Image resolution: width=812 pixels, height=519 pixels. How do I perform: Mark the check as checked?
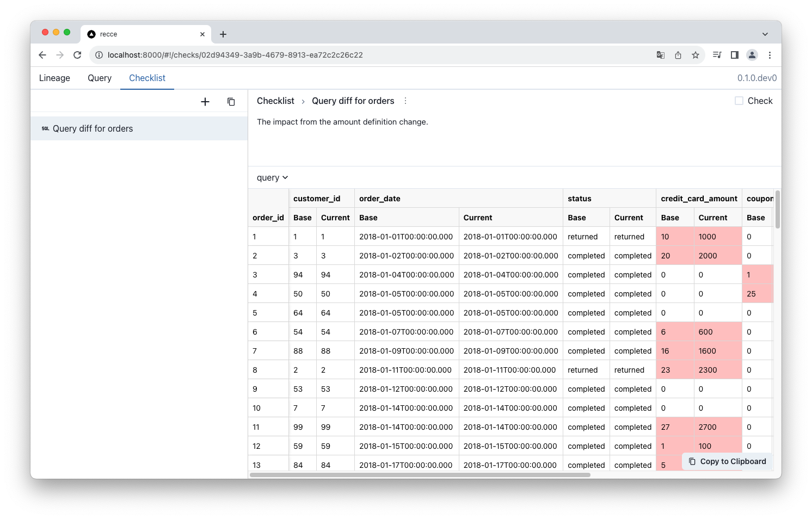tap(739, 101)
